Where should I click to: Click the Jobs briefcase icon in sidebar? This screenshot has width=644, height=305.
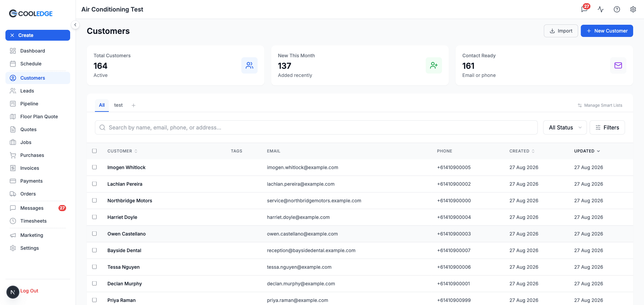coord(13,142)
